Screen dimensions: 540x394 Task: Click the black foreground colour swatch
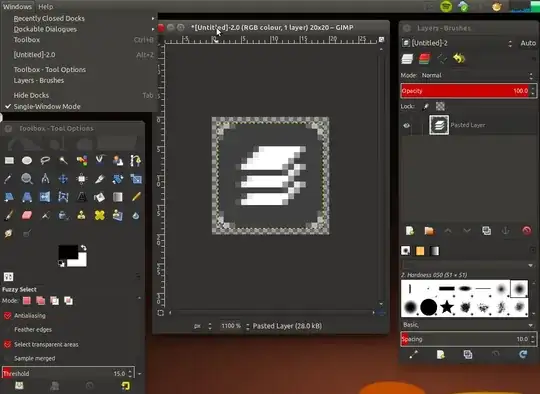pyautogui.click(x=68, y=252)
